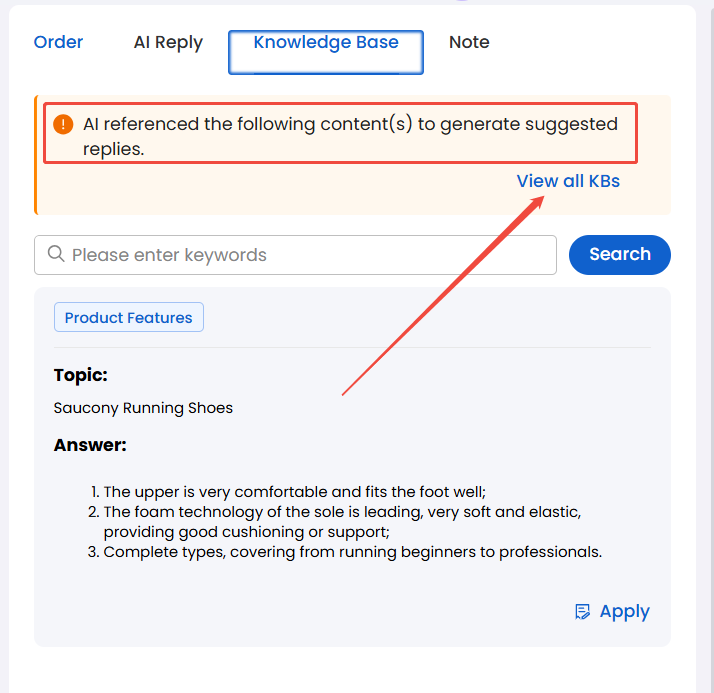Click the Apply note icon
Viewport: 714px width, 693px height.
click(582, 611)
